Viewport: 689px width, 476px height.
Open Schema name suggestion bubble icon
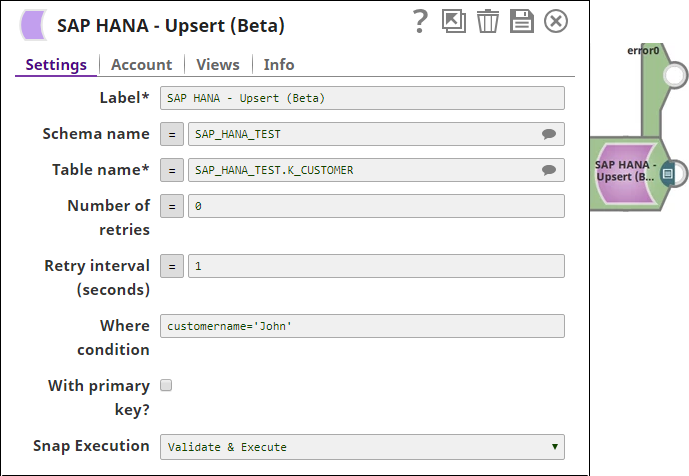tap(548, 134)
